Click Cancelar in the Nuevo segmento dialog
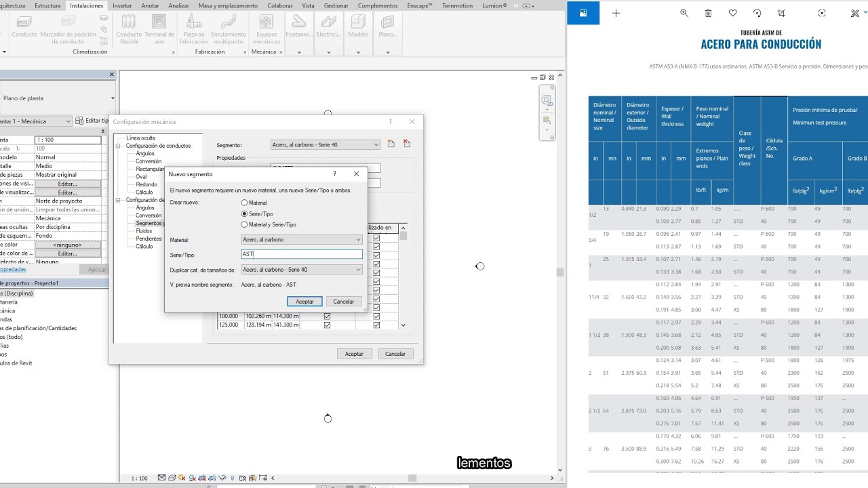Screen dimensions: 868x488 [x=344, y=301]
